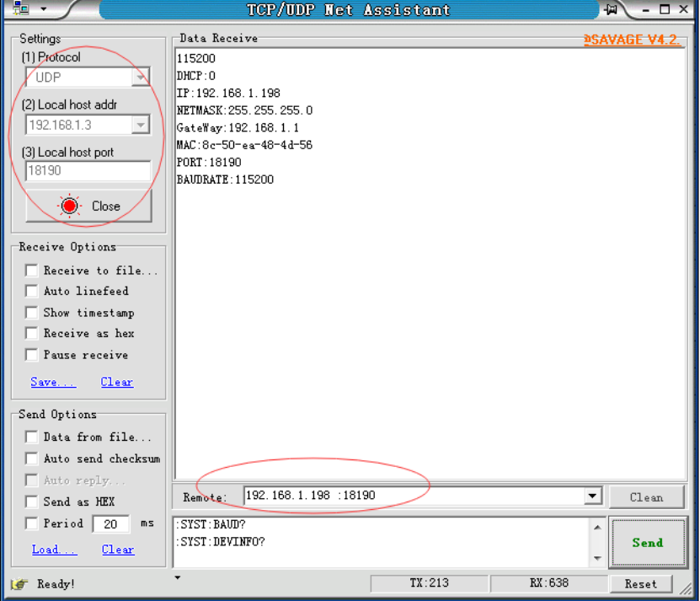The image size is (700, 601).
Task: Click Clear link in Receive Options
Action: pyautogui.click(x=117, y=382)
